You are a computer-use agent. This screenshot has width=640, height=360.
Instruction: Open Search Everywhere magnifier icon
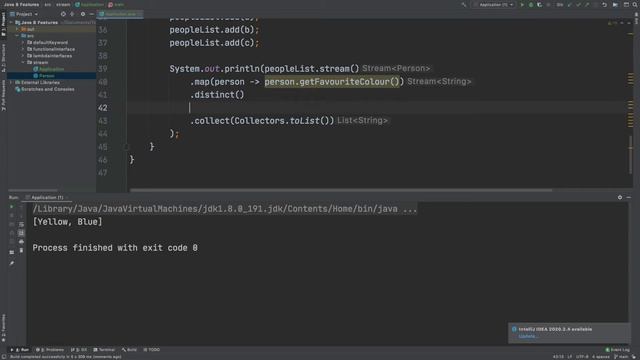point(635,4)
